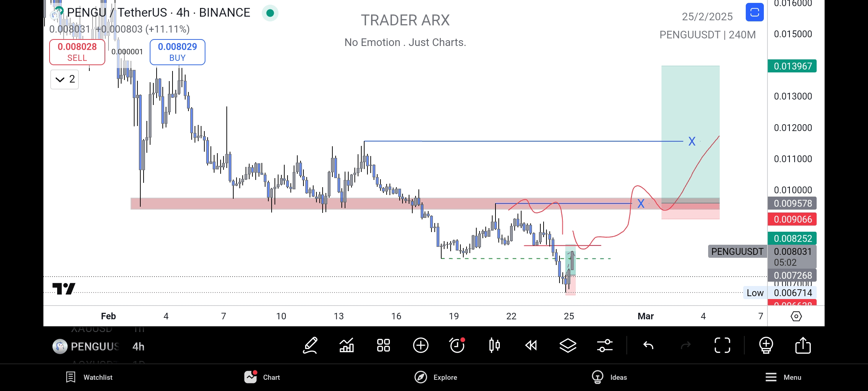Switch to the Watchlist tab
Image resolution: width=868 pixels, height=391 pixels.
click(89, 377)
